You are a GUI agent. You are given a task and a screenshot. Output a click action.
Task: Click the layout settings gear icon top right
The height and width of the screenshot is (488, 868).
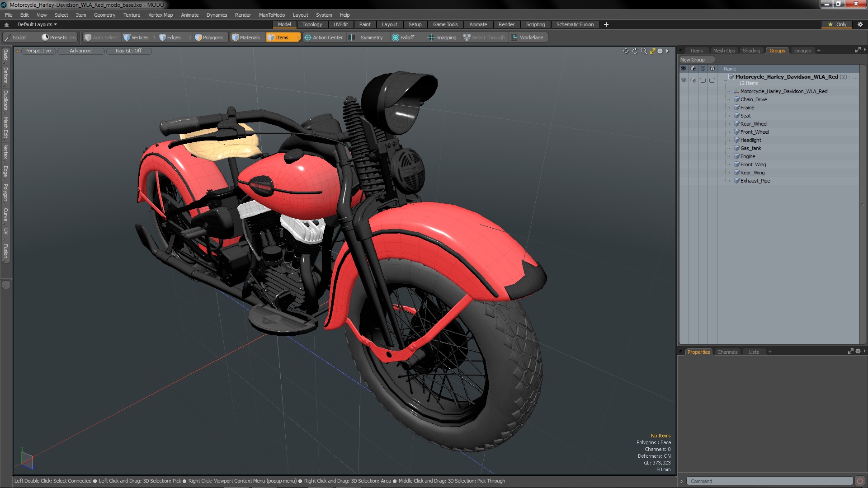860,24
